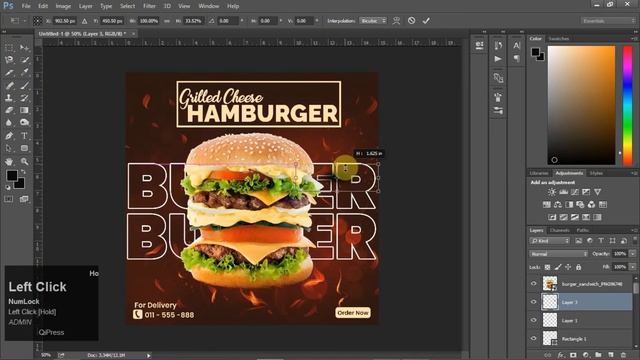640x360 pixels.
Task: Cancel the transform in options bar
Action: 411,20
